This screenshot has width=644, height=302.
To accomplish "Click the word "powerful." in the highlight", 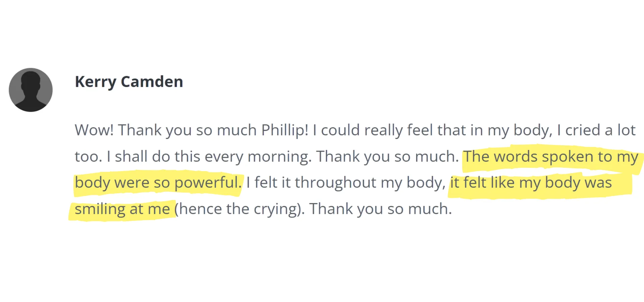I will [x=208, y=183].
